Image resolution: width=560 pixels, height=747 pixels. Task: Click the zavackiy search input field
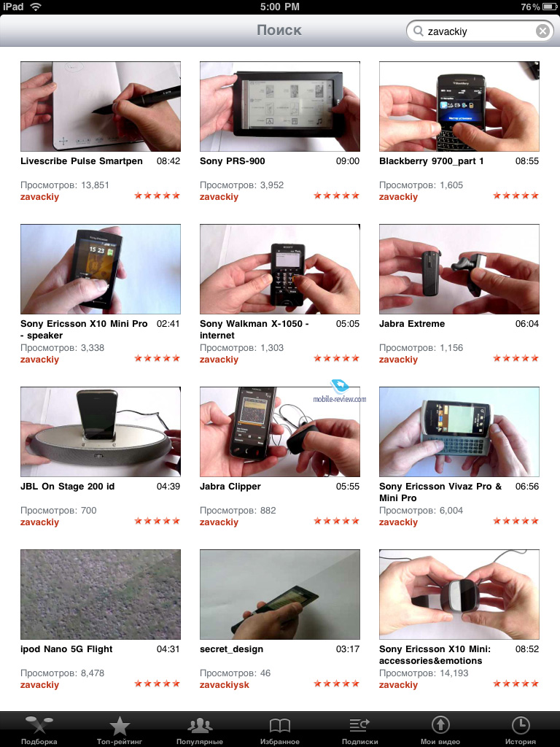coord(480,31)
